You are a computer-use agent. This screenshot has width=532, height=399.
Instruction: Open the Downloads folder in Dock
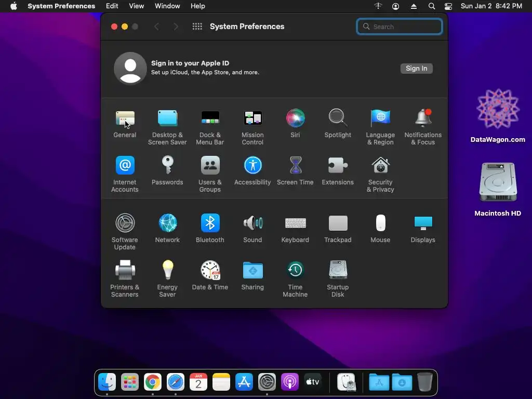[402, 382]
